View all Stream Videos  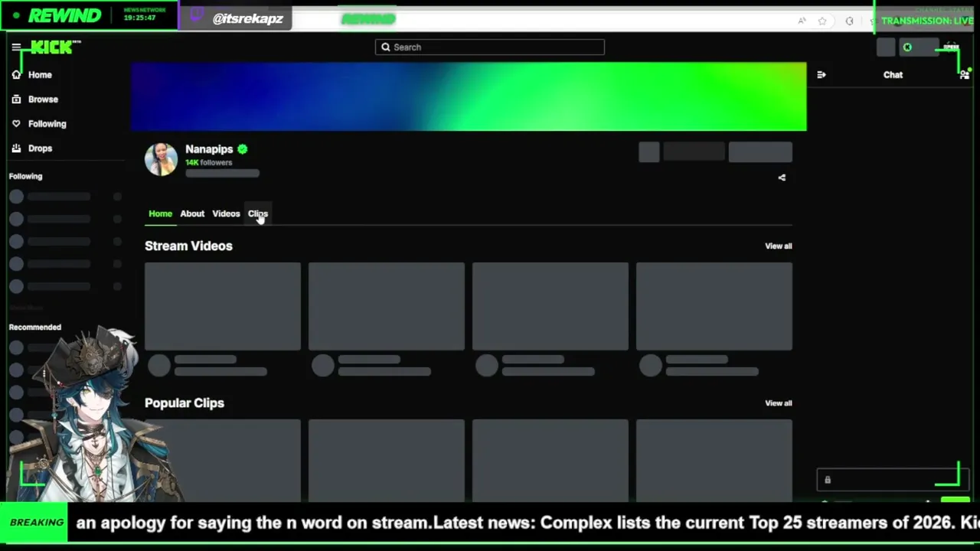point(779,246)
